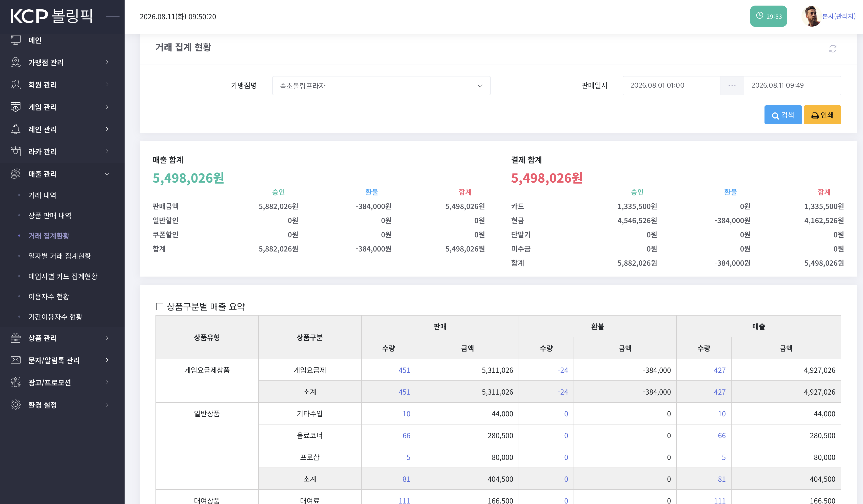Expand 광고/프로모션 menu chevron
The width and height of the screenshot is (863, 504).
coord(107,382)
